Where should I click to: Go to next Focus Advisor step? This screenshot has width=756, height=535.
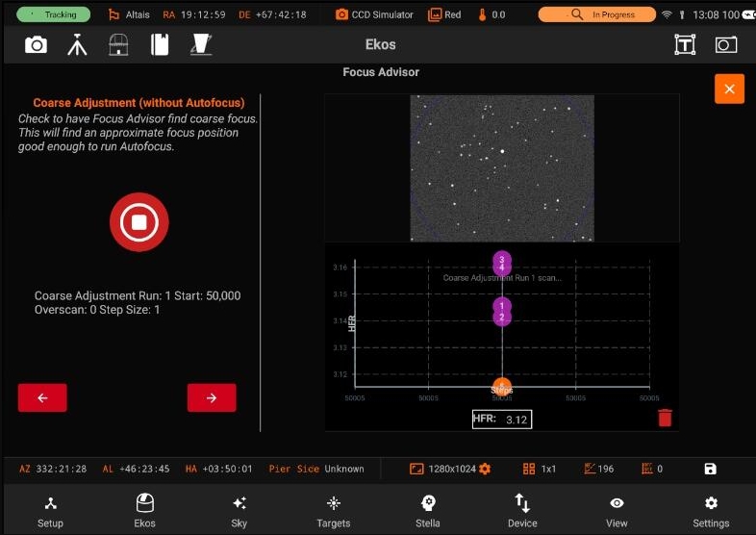(x=212, y=397)
